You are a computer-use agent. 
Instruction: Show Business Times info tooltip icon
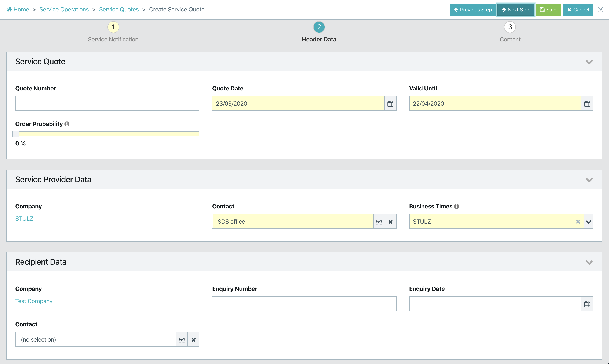coord(456,206)
